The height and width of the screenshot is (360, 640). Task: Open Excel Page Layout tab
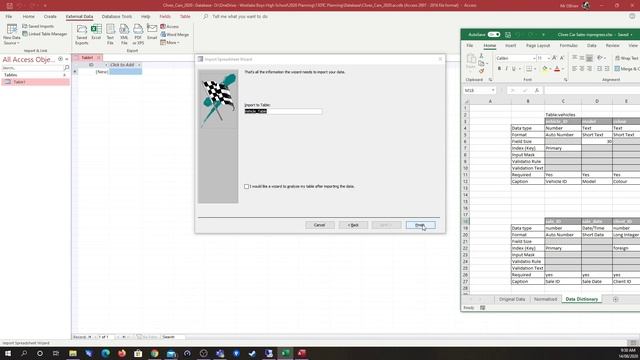538,46
